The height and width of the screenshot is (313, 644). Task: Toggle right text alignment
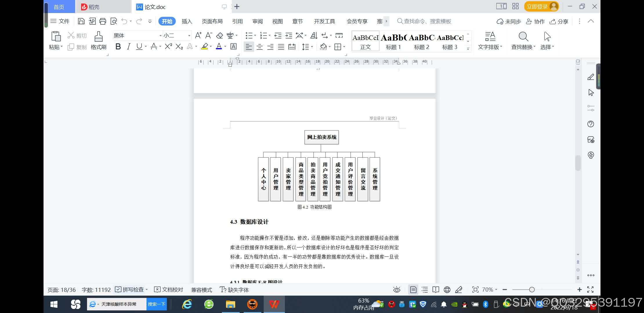click(x=270, y=47)
